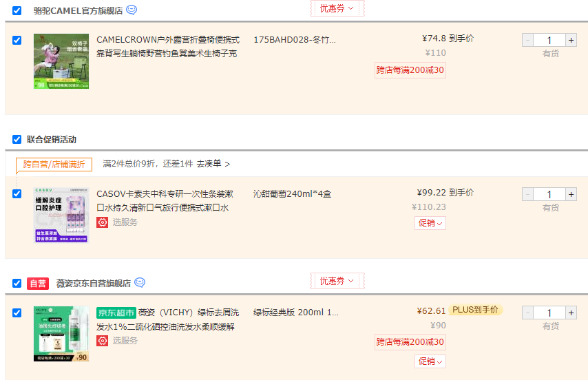Open CASOV mouthwash product thumbnail

[61, 215]
